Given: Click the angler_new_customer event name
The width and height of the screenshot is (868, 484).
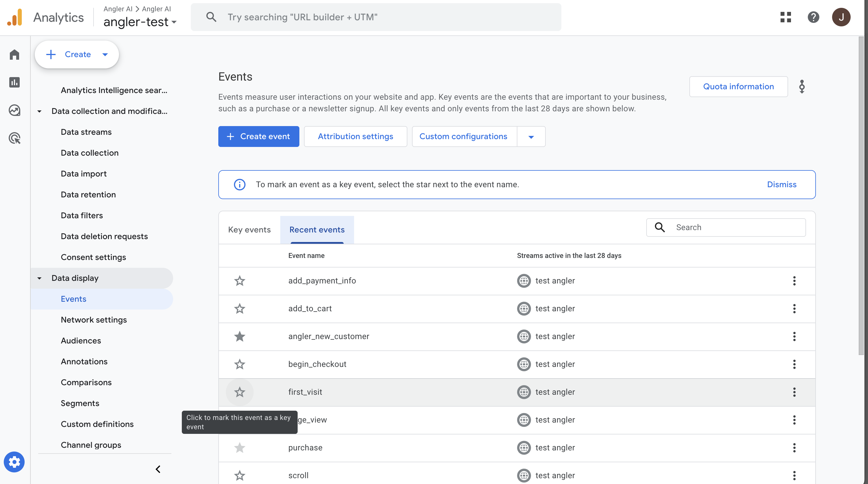Looking at the screenshot, I should [x=329, y=336].
